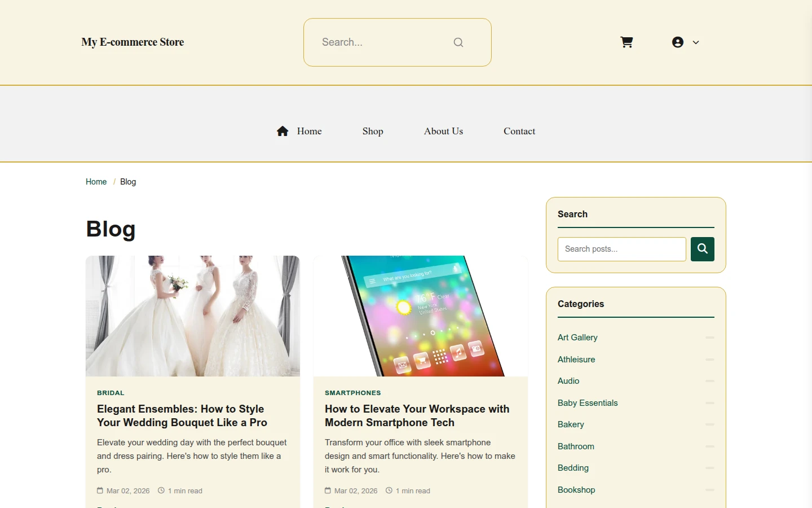Click the Elegant Ensembles post excerpt text
Image resolution: width=812 pixels, height=508 pixels.
192,456
